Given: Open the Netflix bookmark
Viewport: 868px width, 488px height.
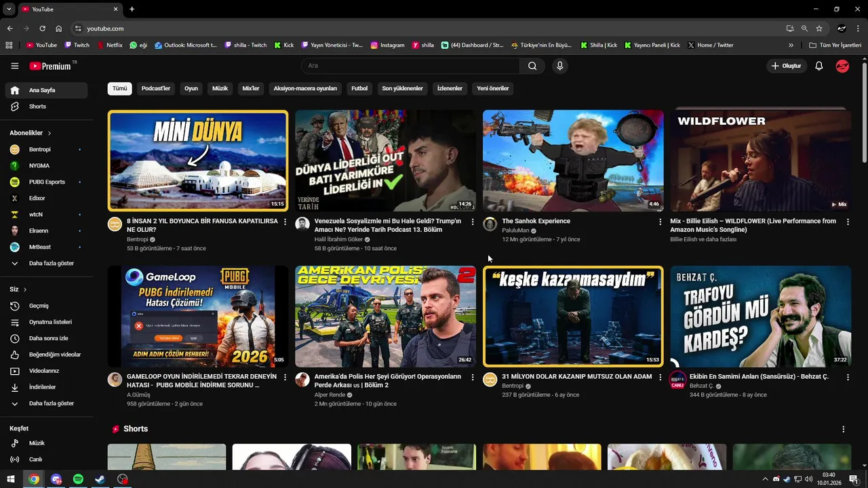Looking at the screenshot, I should point(110,45).
